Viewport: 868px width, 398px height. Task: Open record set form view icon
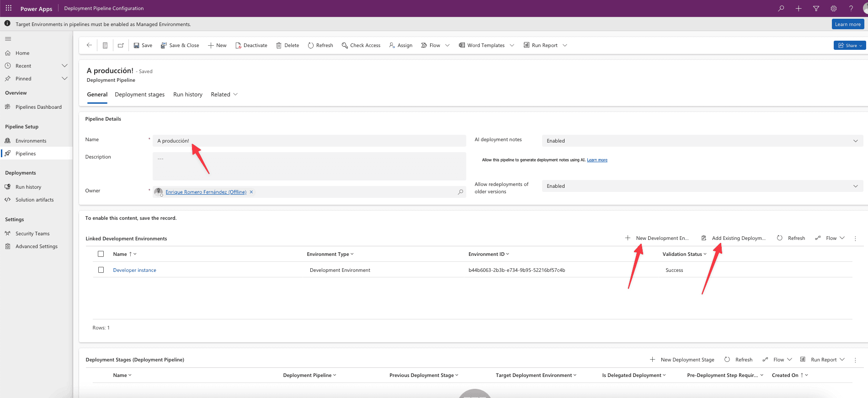[105, 45]
